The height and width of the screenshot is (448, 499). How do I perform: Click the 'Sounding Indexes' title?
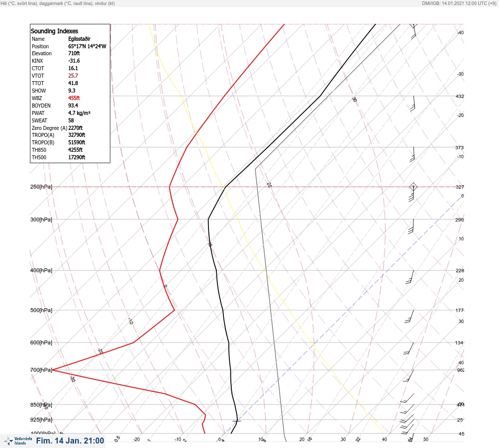[x=54, y=31]
